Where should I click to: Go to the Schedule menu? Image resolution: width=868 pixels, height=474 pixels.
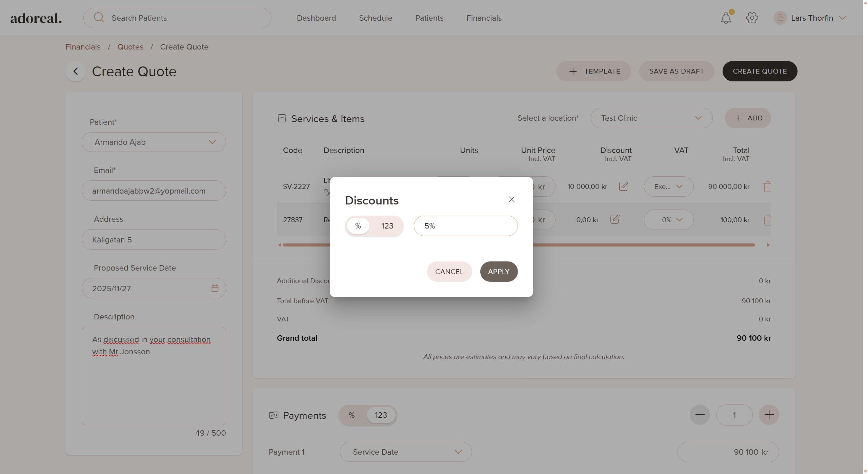[376, 18]
